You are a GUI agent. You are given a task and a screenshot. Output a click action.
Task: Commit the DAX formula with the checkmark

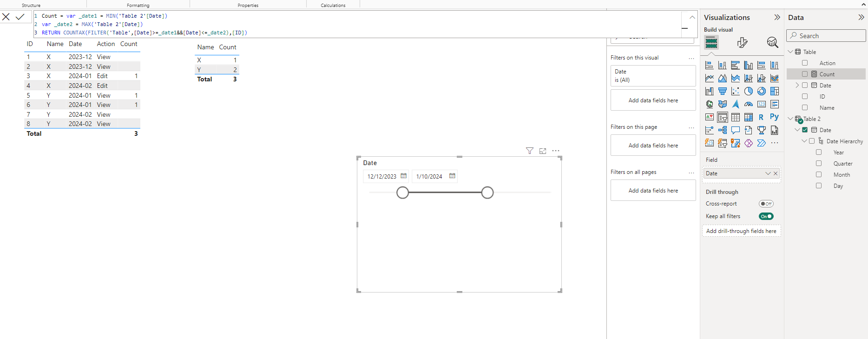pyautogui.click(x=20, y=17)
